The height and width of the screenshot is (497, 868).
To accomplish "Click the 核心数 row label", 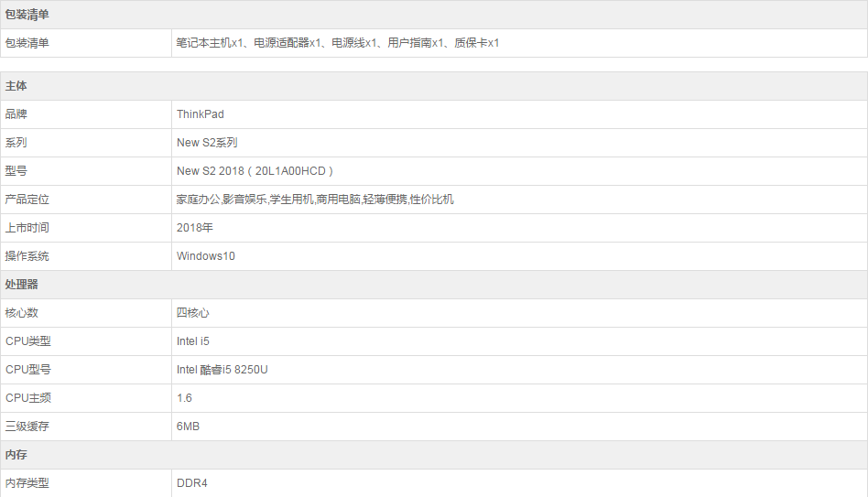I will point(21,313).
